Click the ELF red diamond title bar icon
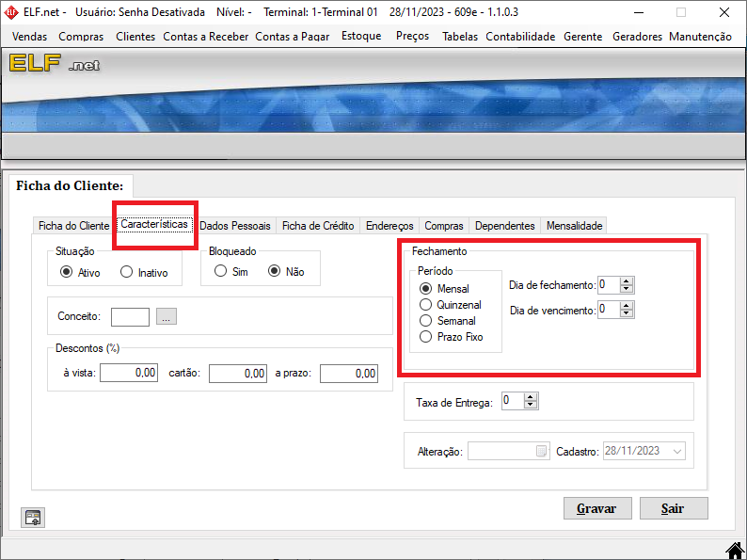The image size is (747, 560). [11, 12]
